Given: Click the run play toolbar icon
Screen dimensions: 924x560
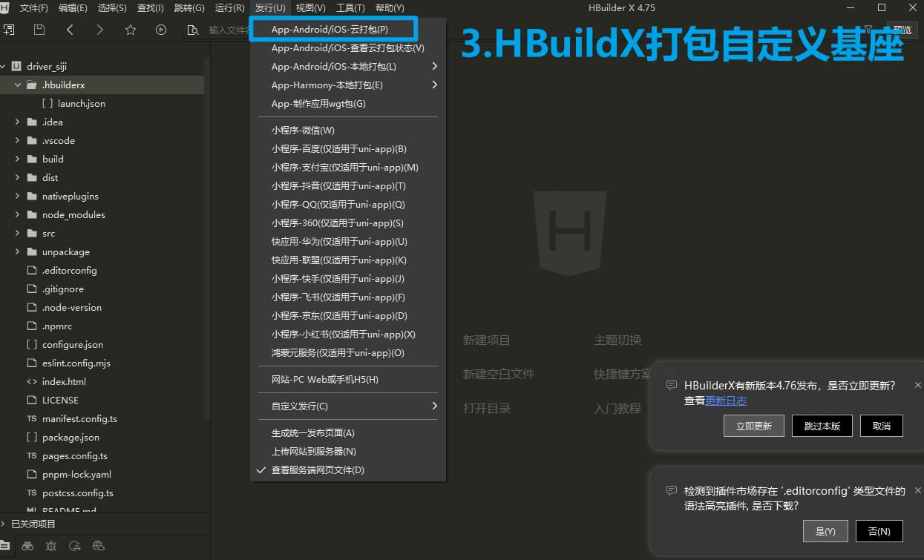Looking at the screenshot, I should [161, 30].
